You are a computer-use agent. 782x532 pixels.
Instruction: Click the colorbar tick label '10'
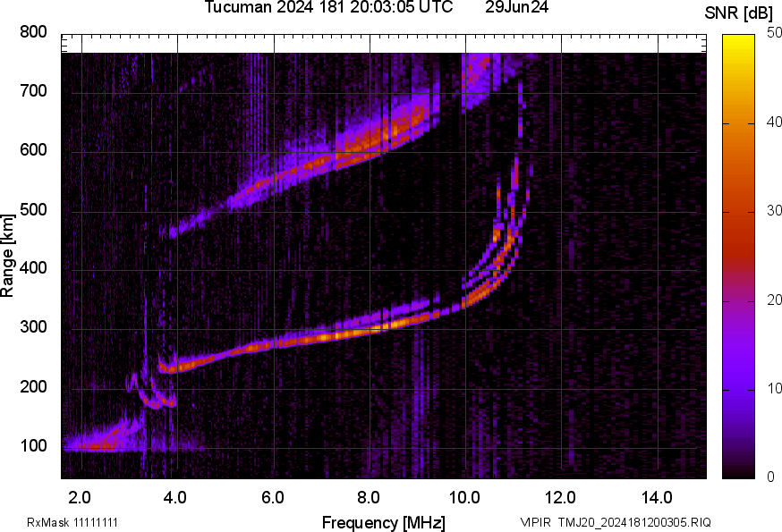774,388
